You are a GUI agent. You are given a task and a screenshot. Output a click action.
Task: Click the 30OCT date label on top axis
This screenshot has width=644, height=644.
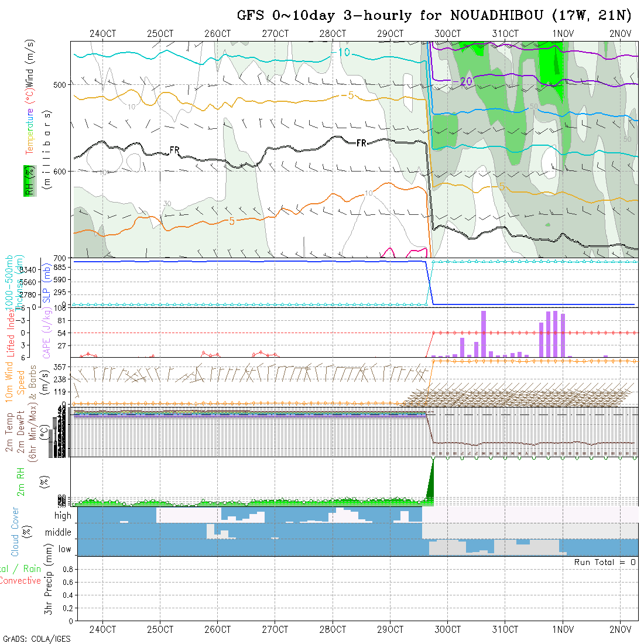tap(447, 33)
